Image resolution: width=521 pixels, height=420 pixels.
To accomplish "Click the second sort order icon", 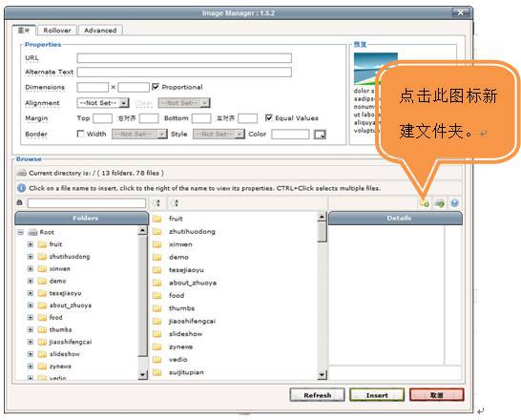I will tap(175, 202).
